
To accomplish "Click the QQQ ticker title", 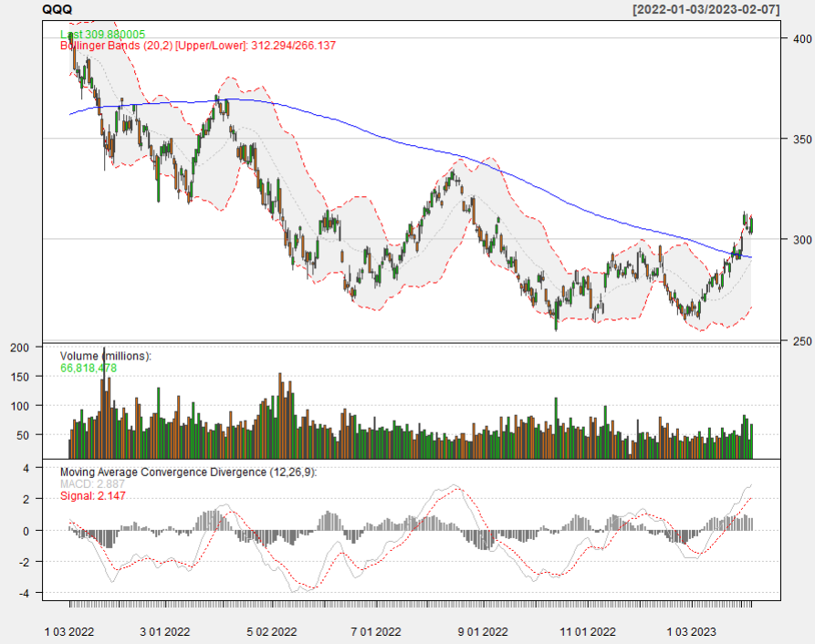I will [57, 9].
